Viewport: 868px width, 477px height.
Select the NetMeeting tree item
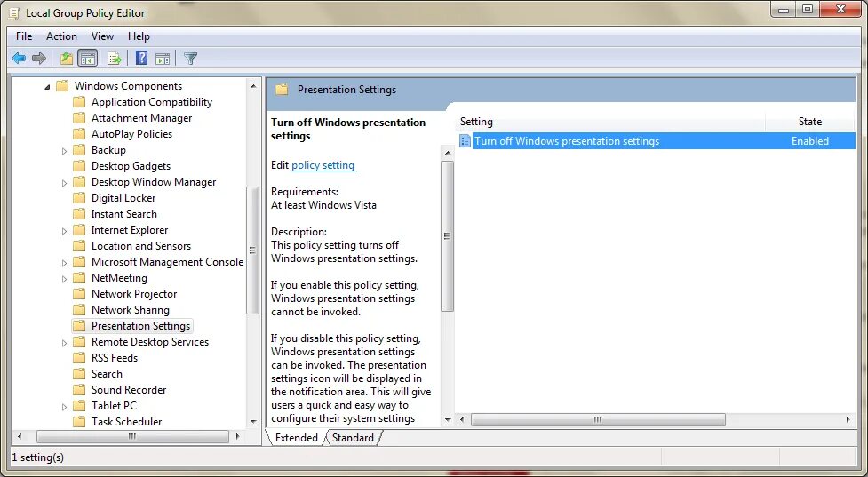coord(119,278)
